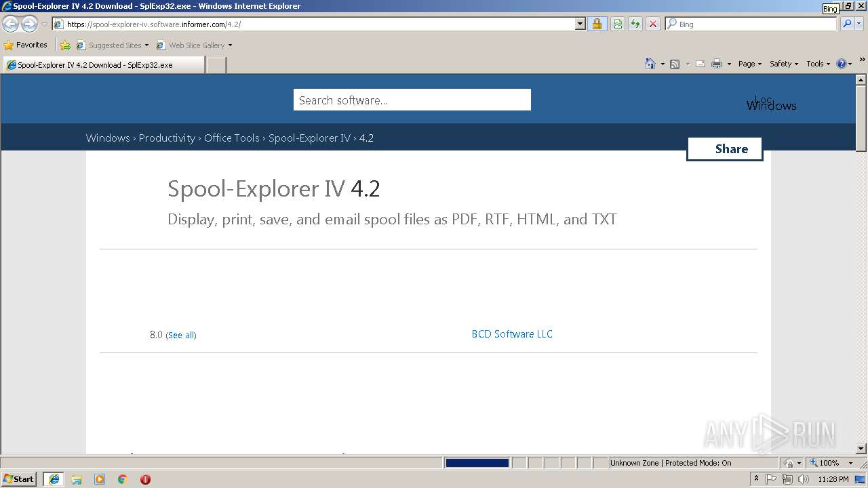Open the Page menu
Viewport: 868px width, 488px height.
point(749,64)
